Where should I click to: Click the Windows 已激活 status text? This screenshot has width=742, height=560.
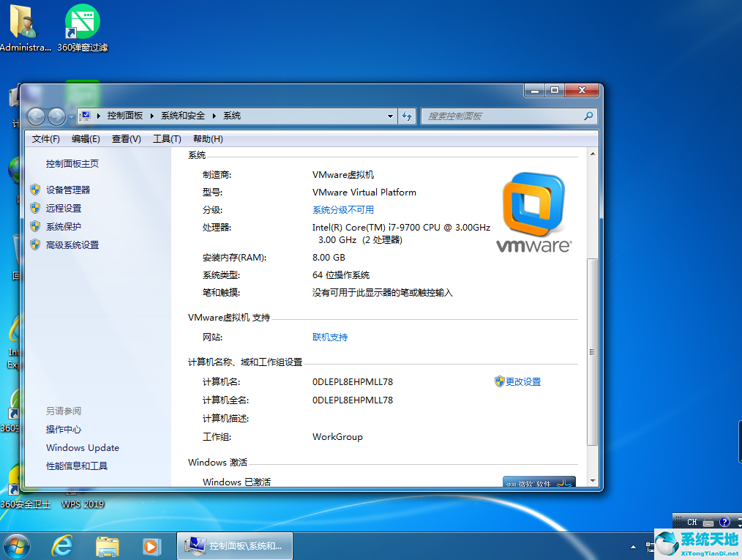click(236, 482)
